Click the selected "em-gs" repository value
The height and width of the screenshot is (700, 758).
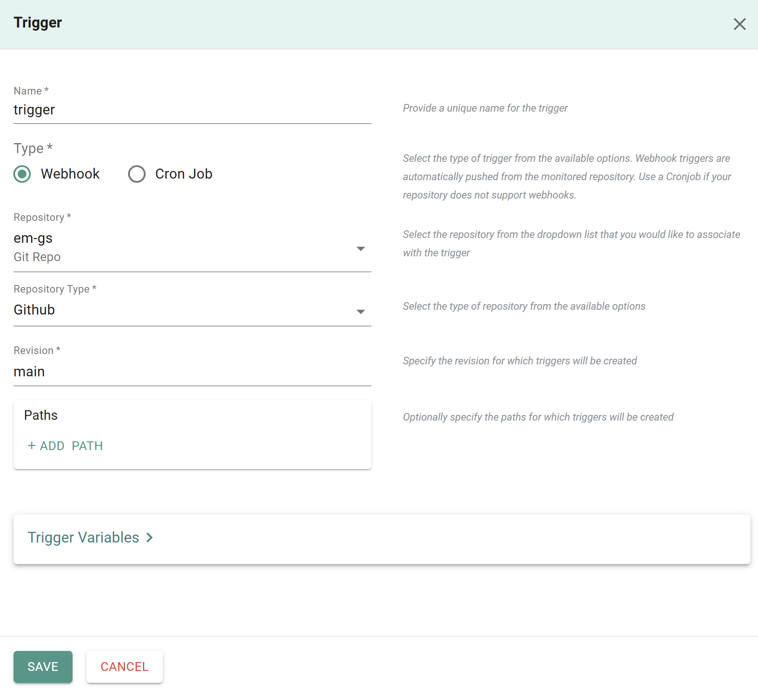coord(33,238)
